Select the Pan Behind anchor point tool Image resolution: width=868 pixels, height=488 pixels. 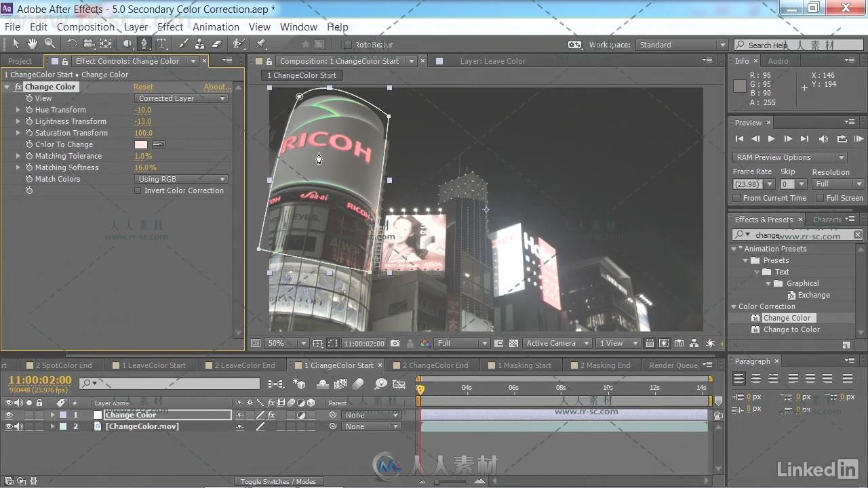(106, 44)
